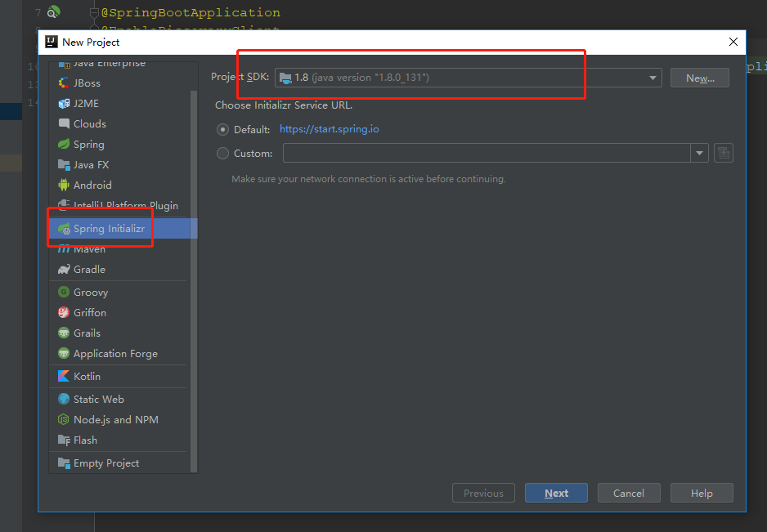
Task: Click the Next button
Action: [x=556, y=493]
